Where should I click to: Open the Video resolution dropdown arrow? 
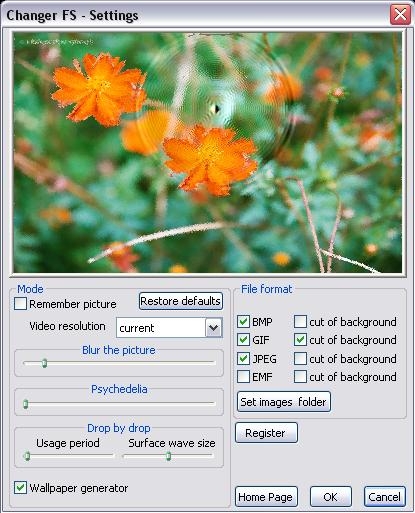(214, 328)
